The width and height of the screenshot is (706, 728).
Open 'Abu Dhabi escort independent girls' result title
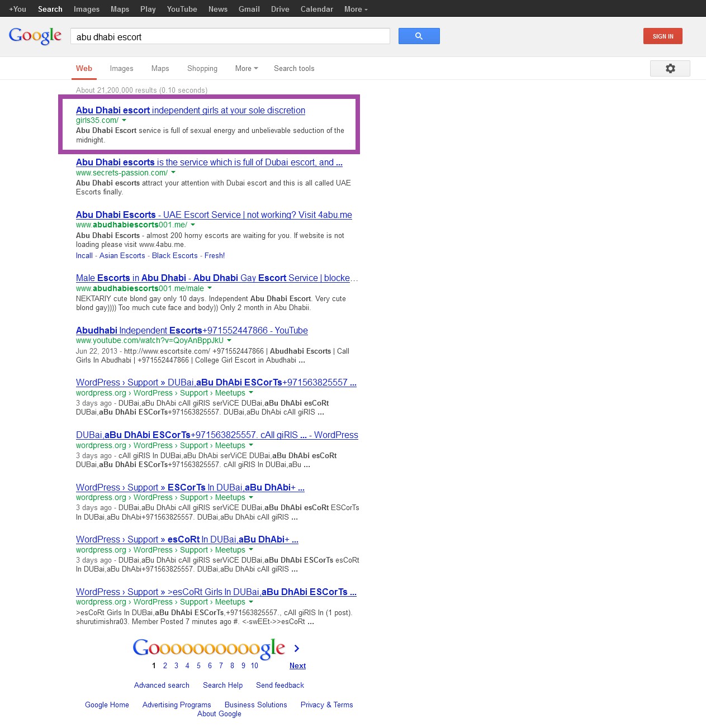[191, 110]
